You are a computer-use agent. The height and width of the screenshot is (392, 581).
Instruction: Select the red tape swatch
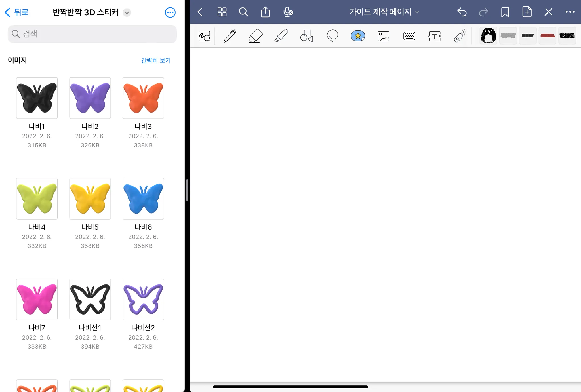click(548, 36)
